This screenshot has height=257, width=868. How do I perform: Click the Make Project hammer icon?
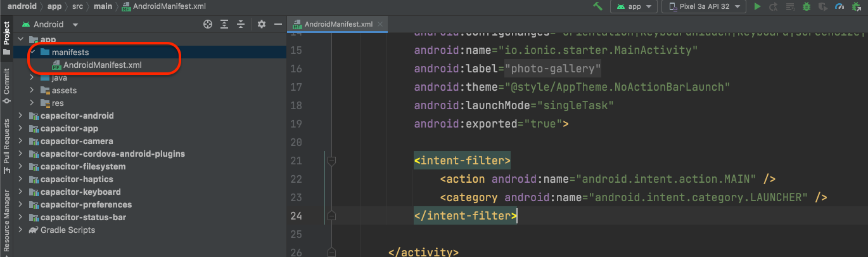tap(597, 6)
